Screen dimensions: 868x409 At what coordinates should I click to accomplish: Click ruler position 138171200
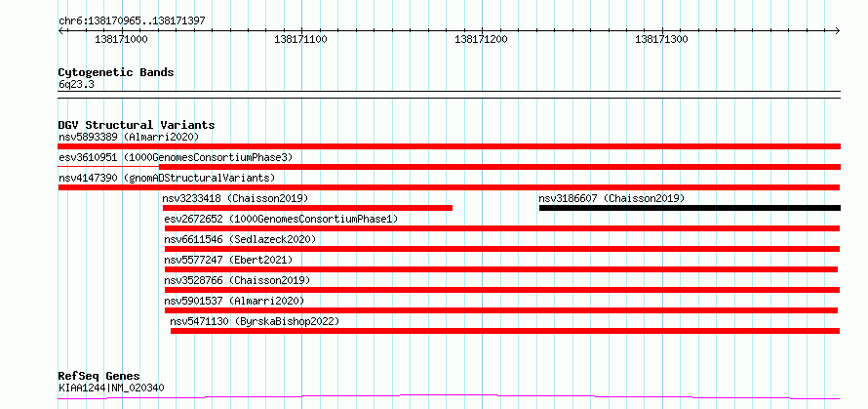tap(481, 39)
